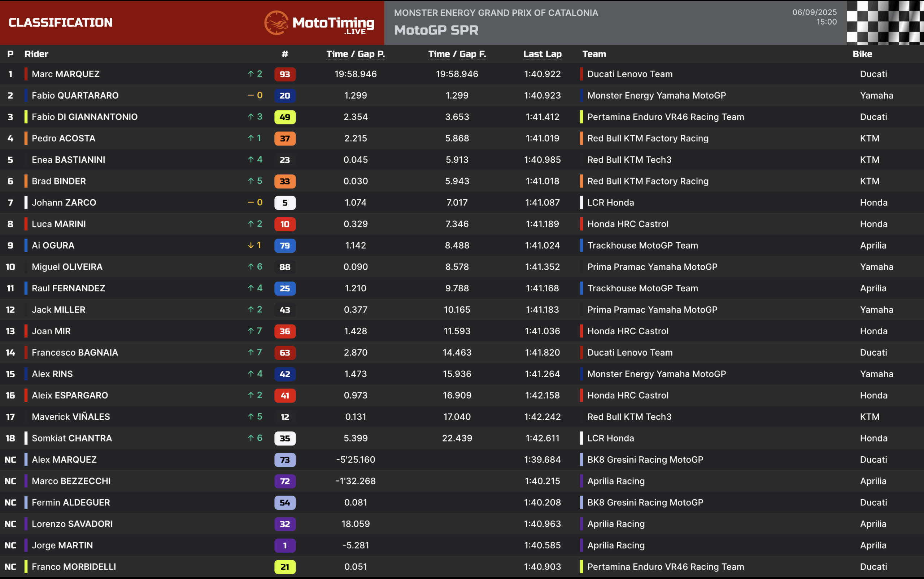Click the Bike column header
The image size is (924, 579).
tap(862, 55)
